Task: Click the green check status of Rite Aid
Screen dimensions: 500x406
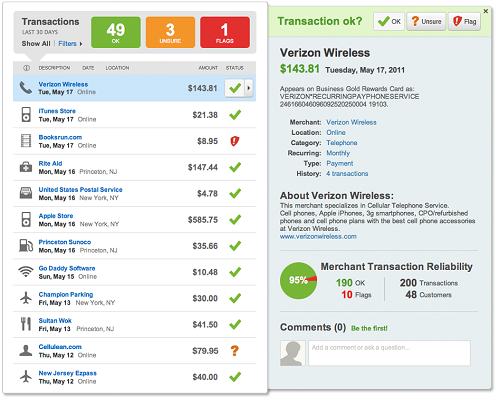Action: pyautogui.click(x=235, y=167)
